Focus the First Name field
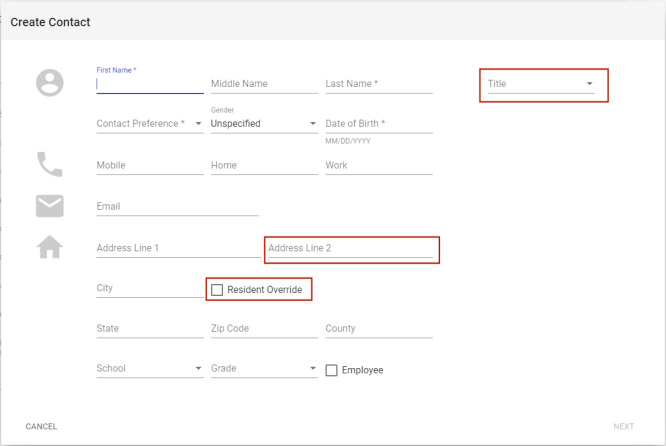 tap(149, 85)
